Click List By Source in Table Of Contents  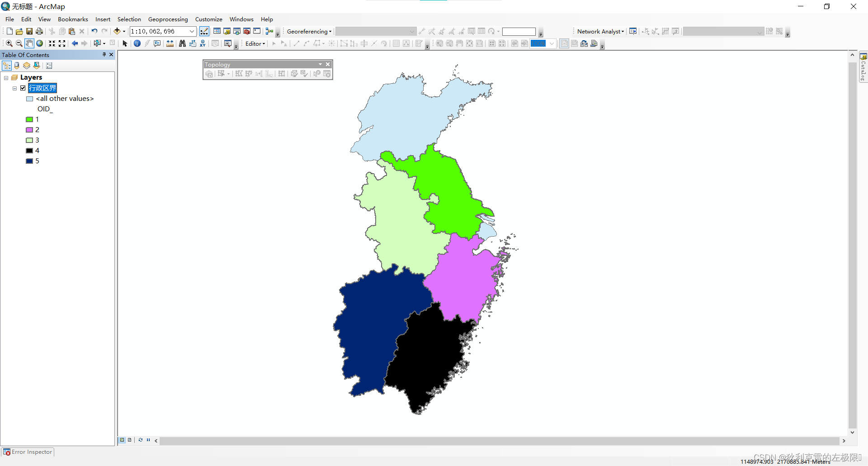pos(17,65)
